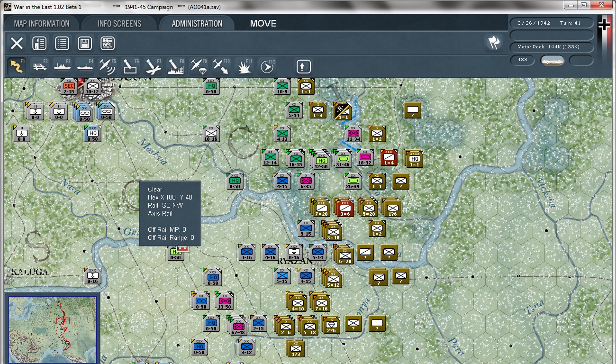This screenshot has width=616, height=364.
Task: Select the green 12-14 unit counter
Action: point(270,158)
